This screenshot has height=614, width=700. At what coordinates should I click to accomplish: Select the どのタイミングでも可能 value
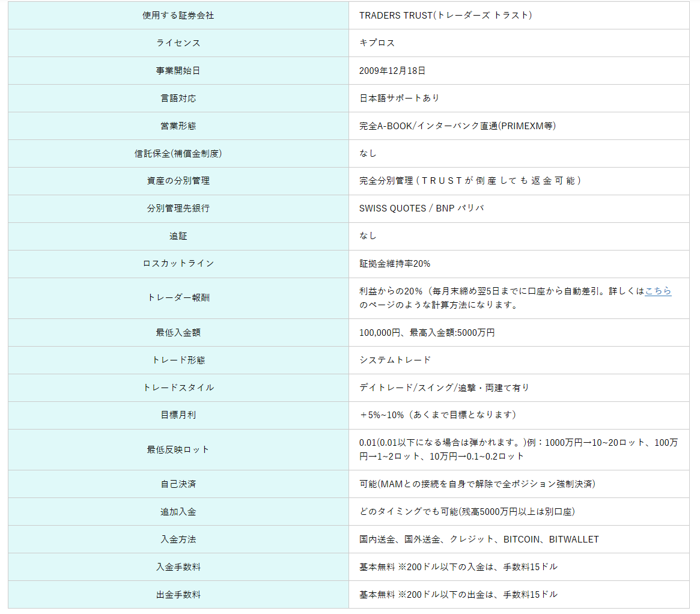(467, 512)
